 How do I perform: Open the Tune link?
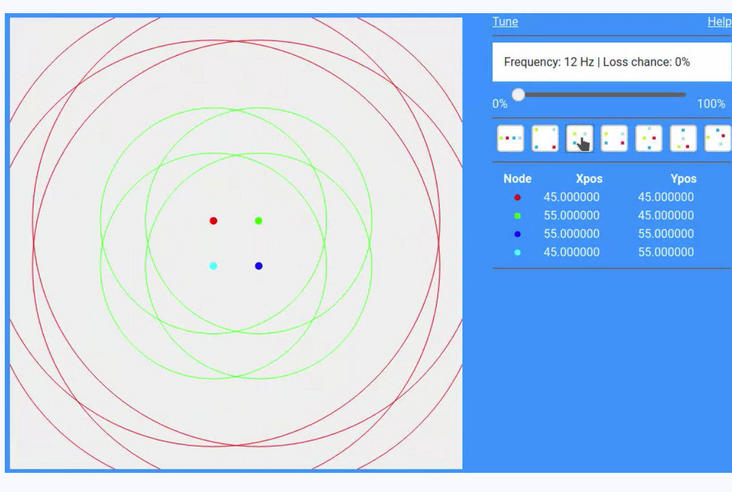(505, 21)
